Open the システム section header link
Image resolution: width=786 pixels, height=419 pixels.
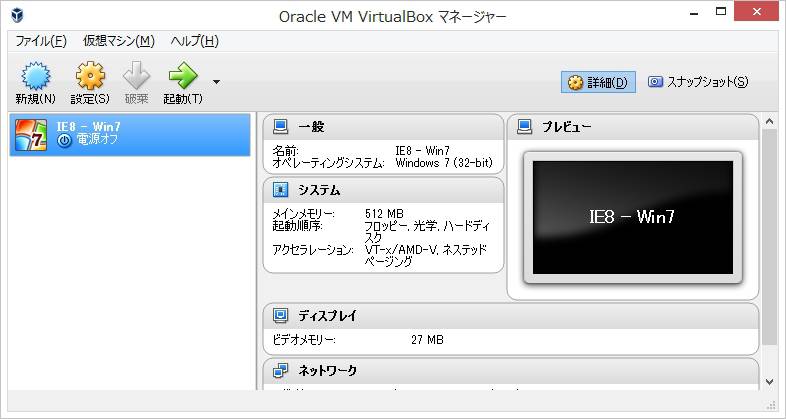[x=319, y=190]
